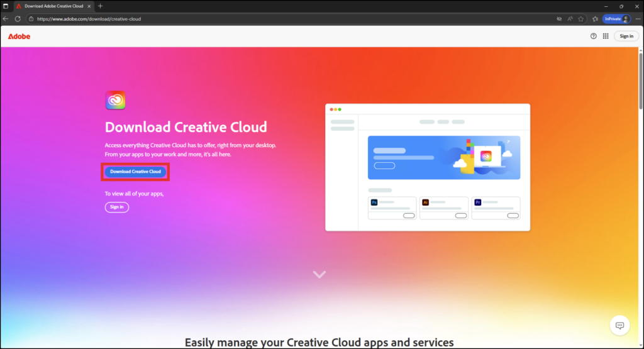Open the chat support bubble icon

pyautogui.click(x=619, y=325)
